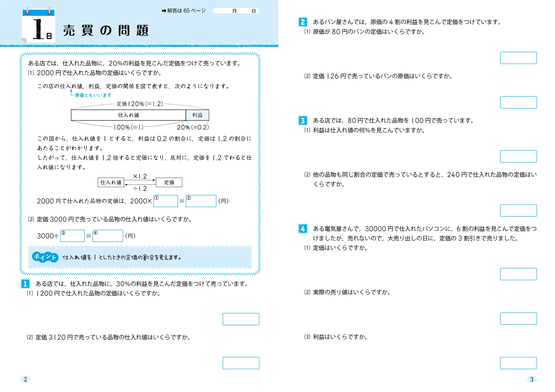Click example intro mentioning 20%の利益
Screen dimensions: 555x392
pos(135,63)
